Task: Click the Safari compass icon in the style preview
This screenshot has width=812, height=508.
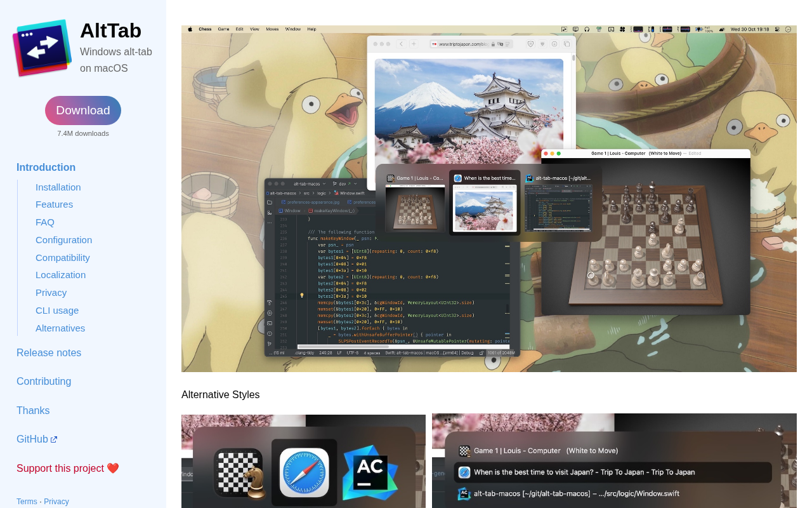Action: click(304, 472)
